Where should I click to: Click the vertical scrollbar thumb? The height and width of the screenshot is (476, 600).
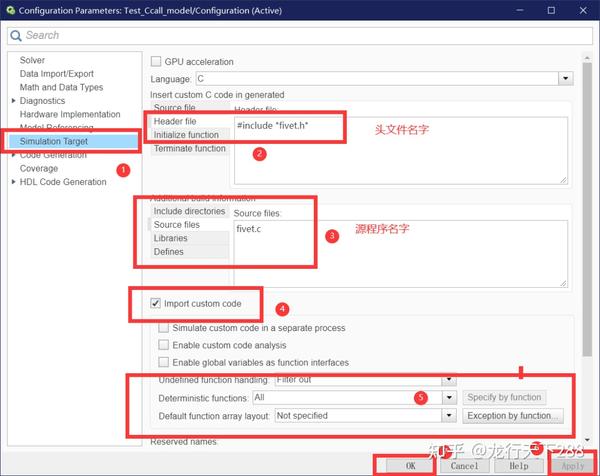587,210
